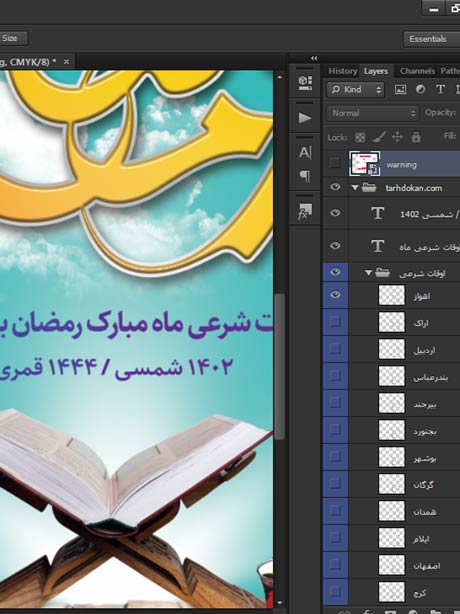460x614 pixels.
Task: Open the Normal blend mode dropdown
Action: 372,114
